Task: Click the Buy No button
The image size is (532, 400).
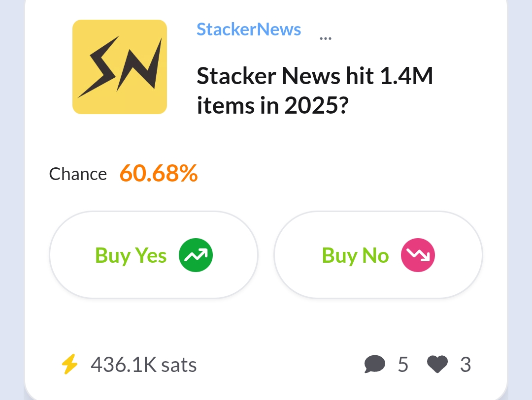Action: click(378, 255)
